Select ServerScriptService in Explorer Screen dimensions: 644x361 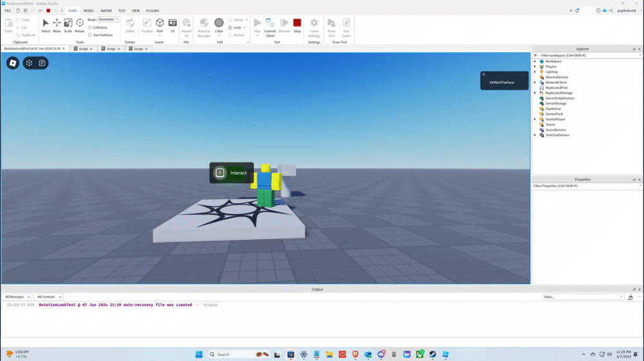click(x=560, y=98)
